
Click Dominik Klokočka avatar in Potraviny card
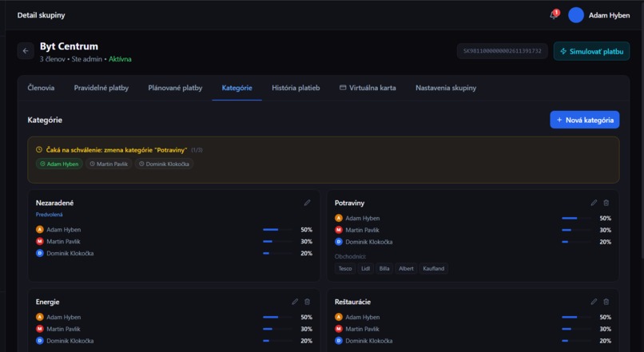[x=339, y=242]
